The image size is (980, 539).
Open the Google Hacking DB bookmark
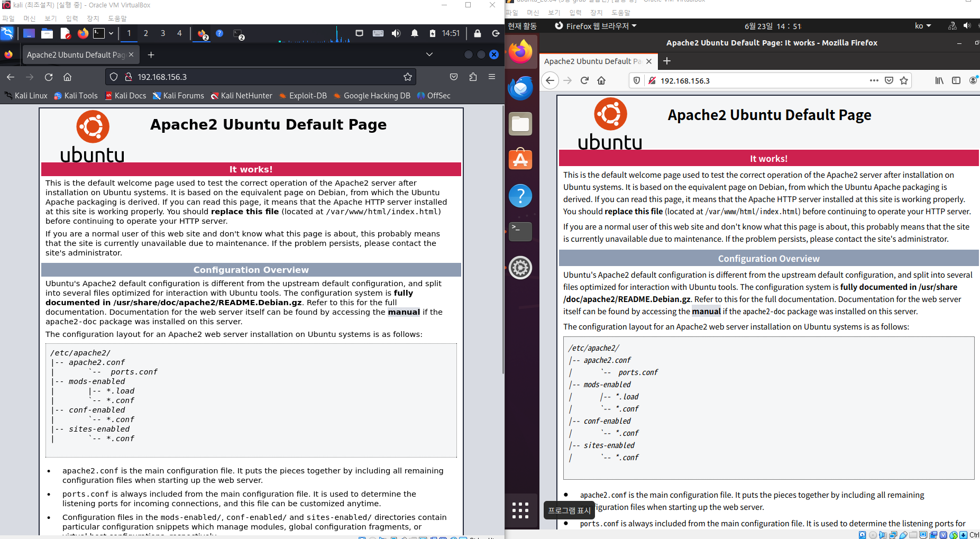372,96
